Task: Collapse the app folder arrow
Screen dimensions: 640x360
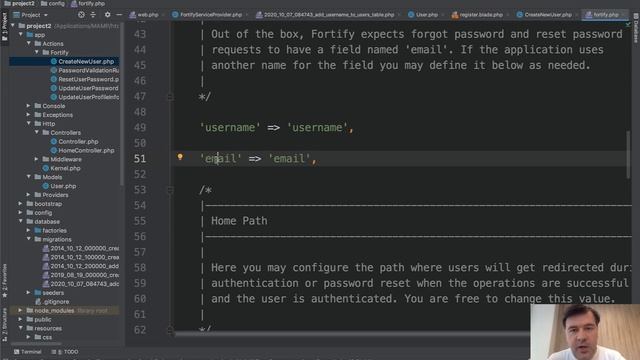Action: (21, 35)
